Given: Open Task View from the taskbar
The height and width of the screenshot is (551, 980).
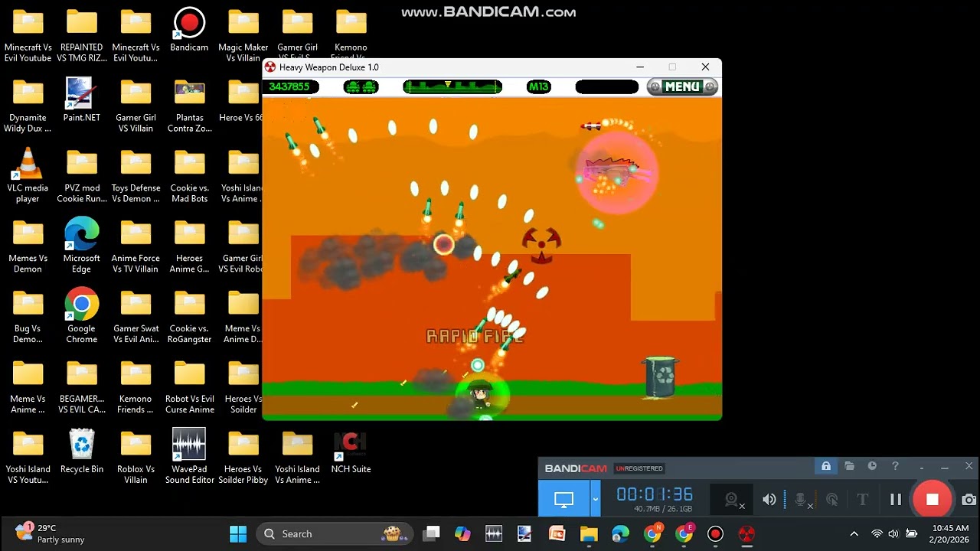Looking at the screenshot, I should [x=432, y=533].
